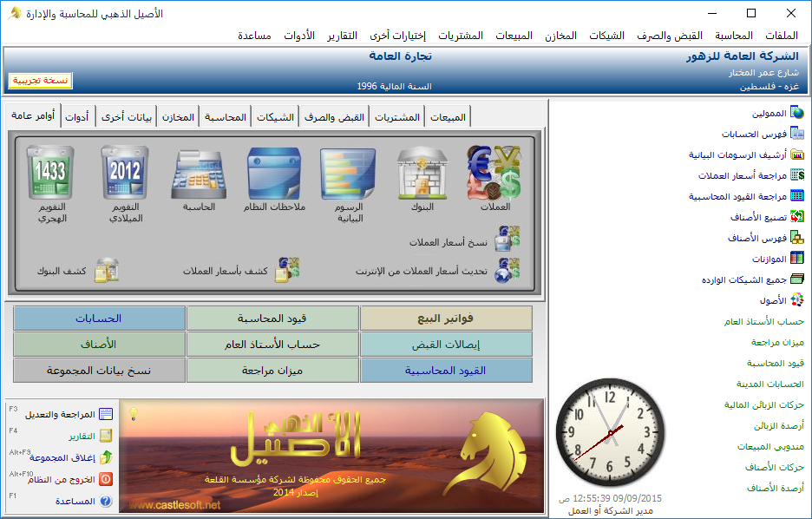Switch to the المشتريات tab

pyautogui.click(x=396, y=117)
